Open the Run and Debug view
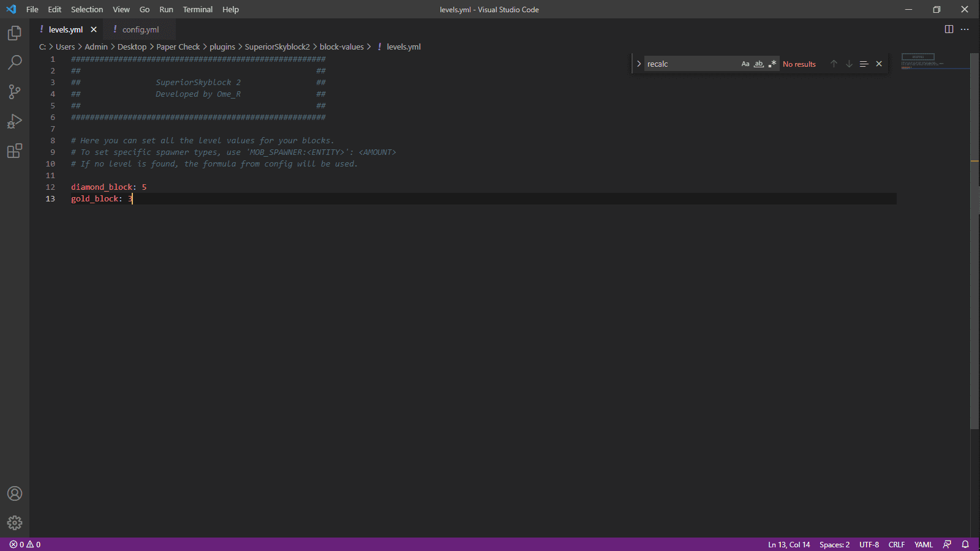This screenshot has width=980, height=551. tap(15, 121)
